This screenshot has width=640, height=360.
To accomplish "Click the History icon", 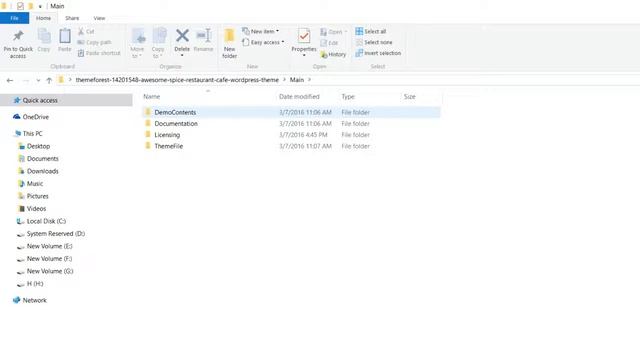I will coord(324,54).
